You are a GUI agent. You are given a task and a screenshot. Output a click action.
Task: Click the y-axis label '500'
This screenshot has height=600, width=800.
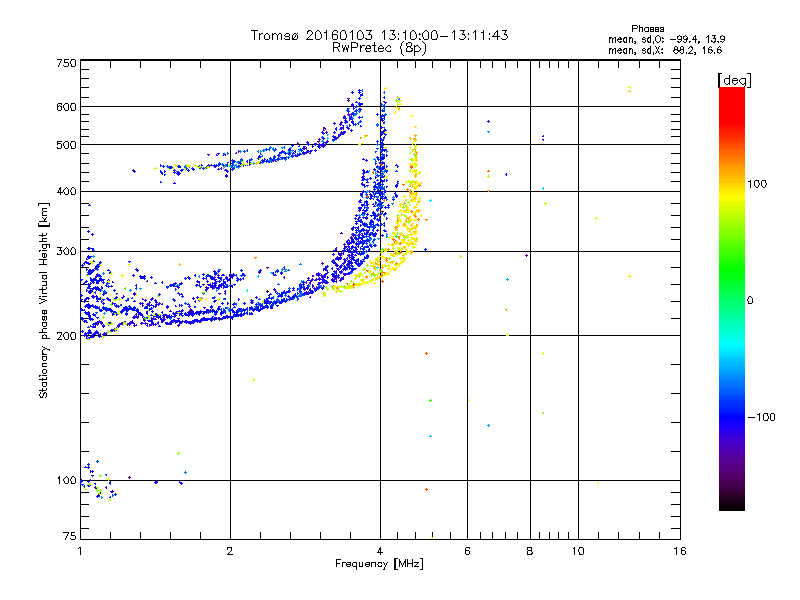(x=66, y=145)
